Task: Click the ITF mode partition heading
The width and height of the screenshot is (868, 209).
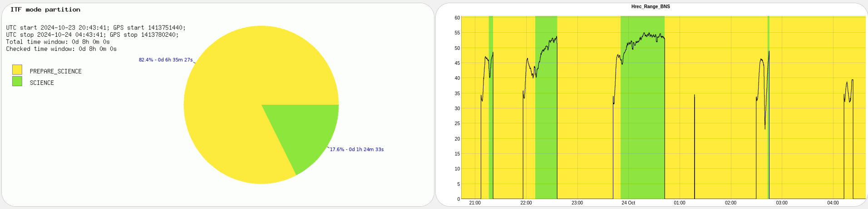Action: point(45,10)
